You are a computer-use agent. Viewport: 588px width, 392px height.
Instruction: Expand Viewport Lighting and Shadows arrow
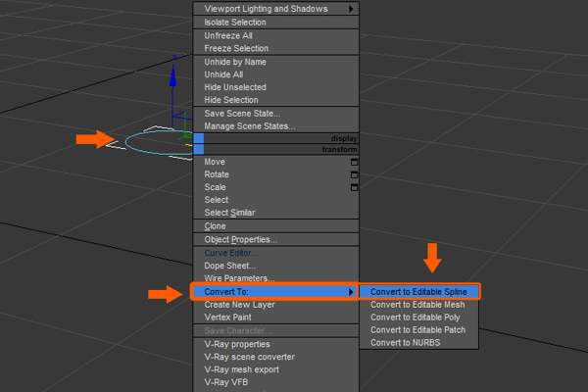pyautogui.click(x=351, y=9)
